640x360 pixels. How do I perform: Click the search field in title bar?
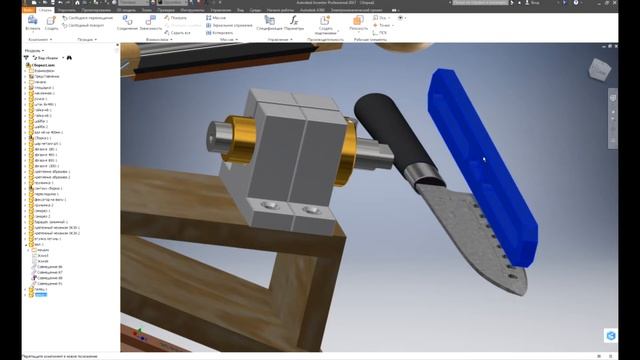click(479, 2)
